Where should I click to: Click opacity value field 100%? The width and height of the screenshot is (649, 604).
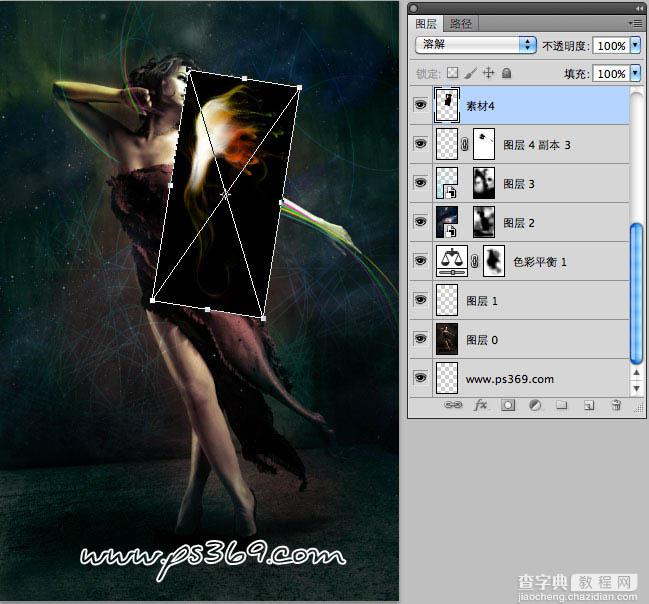click(x=611, y=46)
